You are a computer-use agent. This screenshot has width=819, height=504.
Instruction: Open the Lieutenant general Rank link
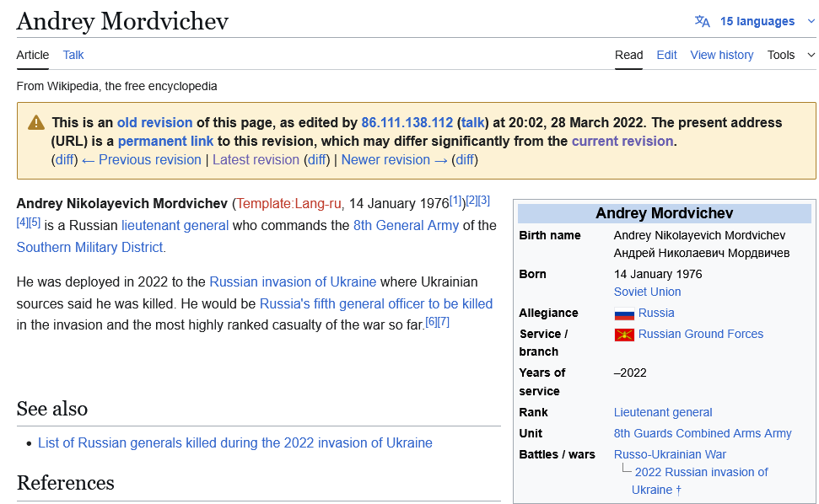click(x=663, y=412)
